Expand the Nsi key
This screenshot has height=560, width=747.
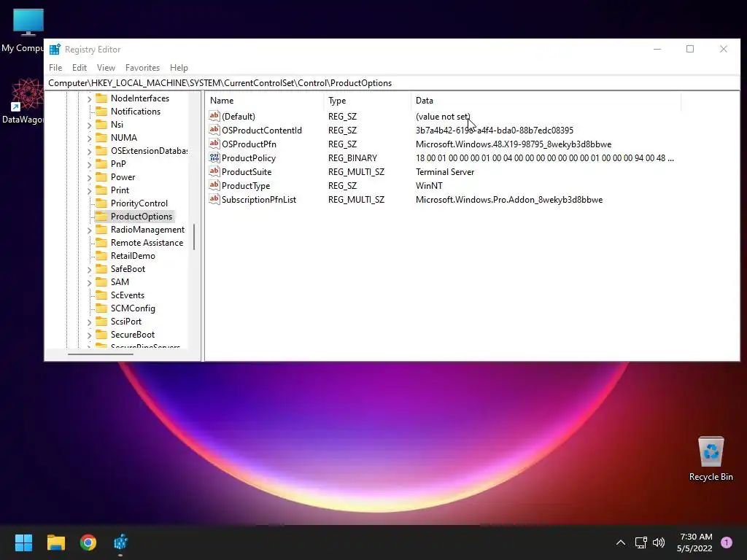pyautogui.click(x=89, y=125)
